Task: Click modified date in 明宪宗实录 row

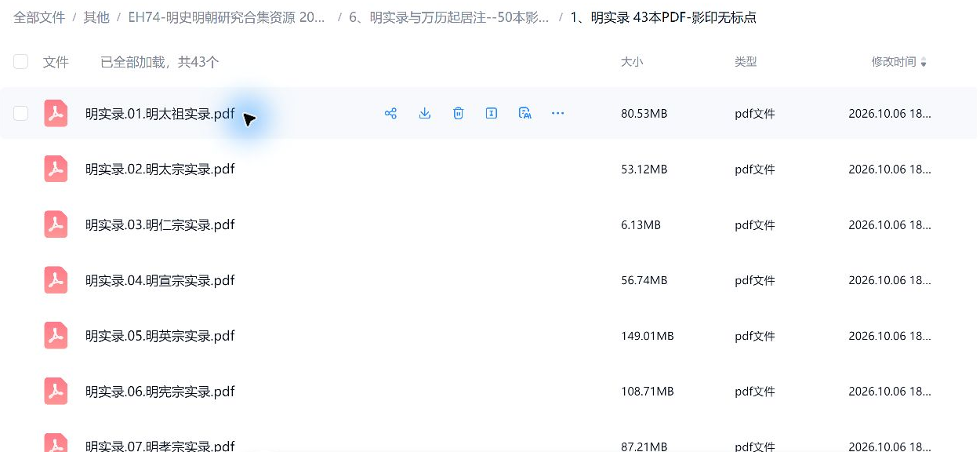Action: (890, 392)
